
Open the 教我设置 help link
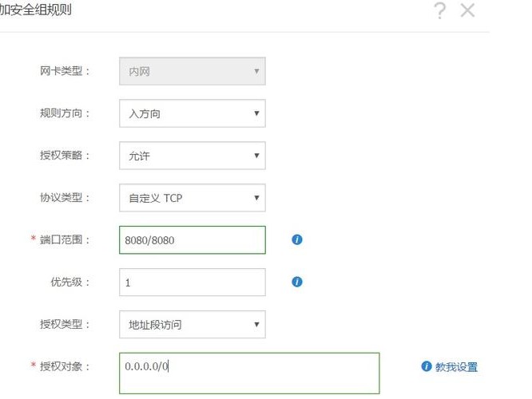pyautogui.click(x=456, y=367)
